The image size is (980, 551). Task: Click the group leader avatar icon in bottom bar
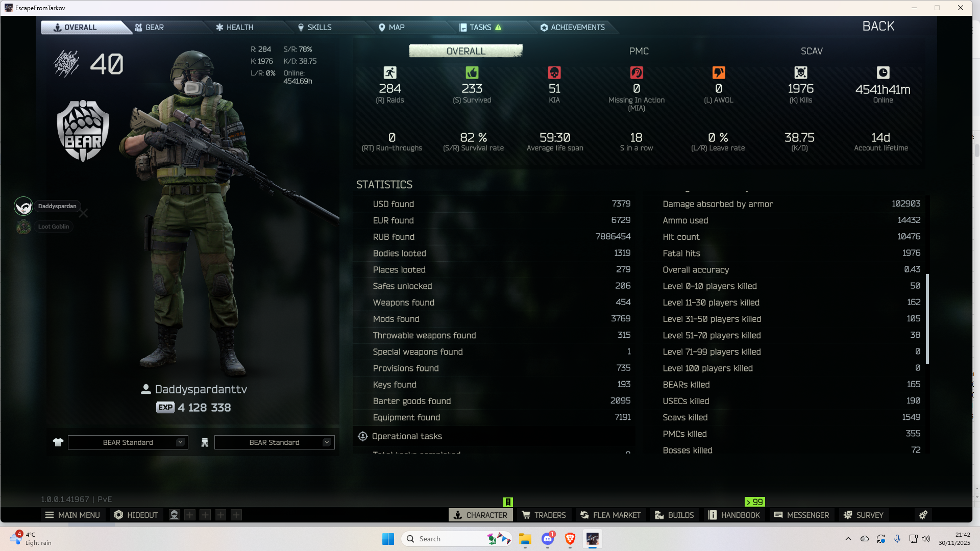coord(174,515)
